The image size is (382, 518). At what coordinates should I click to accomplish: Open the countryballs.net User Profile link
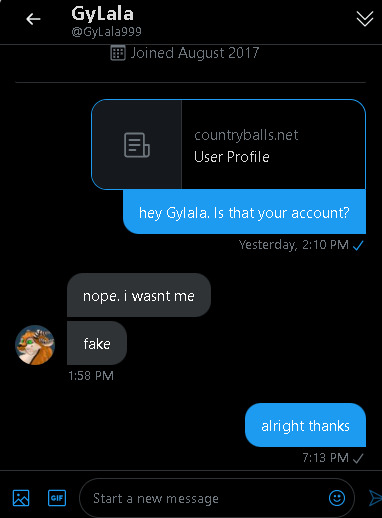tap(228, 144)
